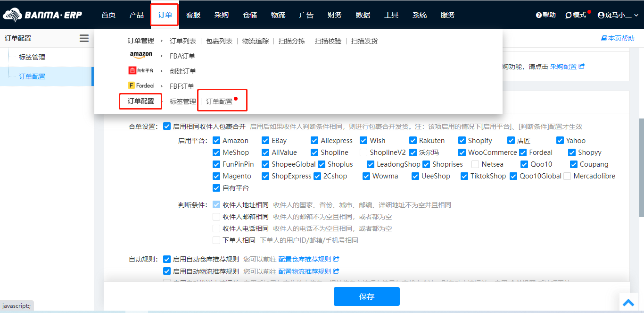644x313 pixels.
Task: Select 标签管理 in the dropdown menu
Action: [x=183, y=102]
